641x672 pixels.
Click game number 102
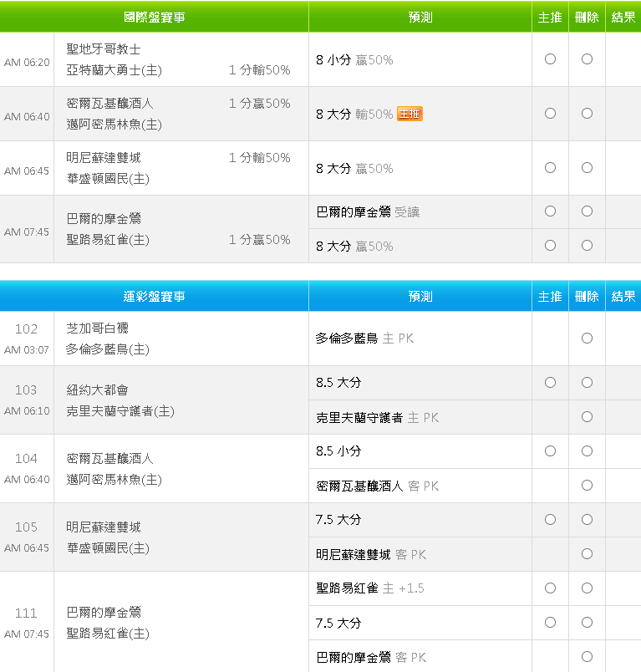[26, 328]
